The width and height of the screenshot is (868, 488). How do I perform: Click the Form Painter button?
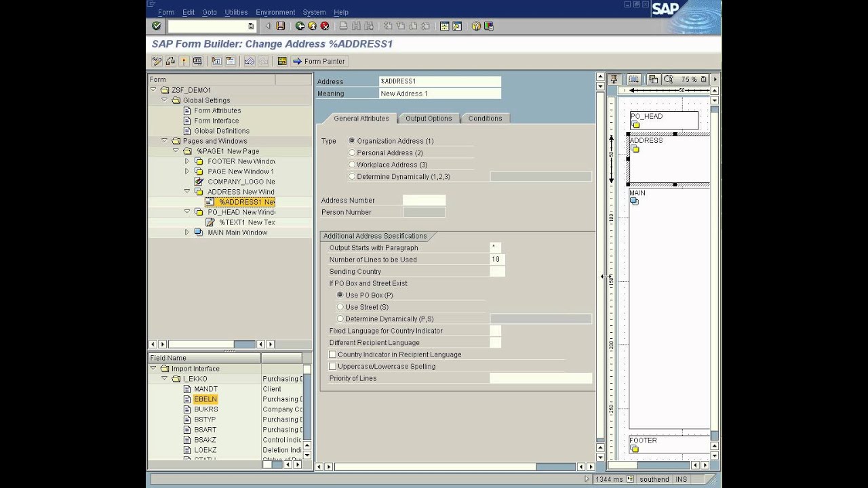click(x=319, y=61)
